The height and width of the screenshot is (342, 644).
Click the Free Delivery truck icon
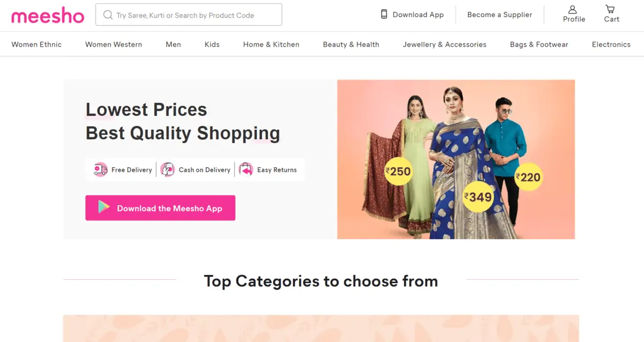tap(100, 169)
